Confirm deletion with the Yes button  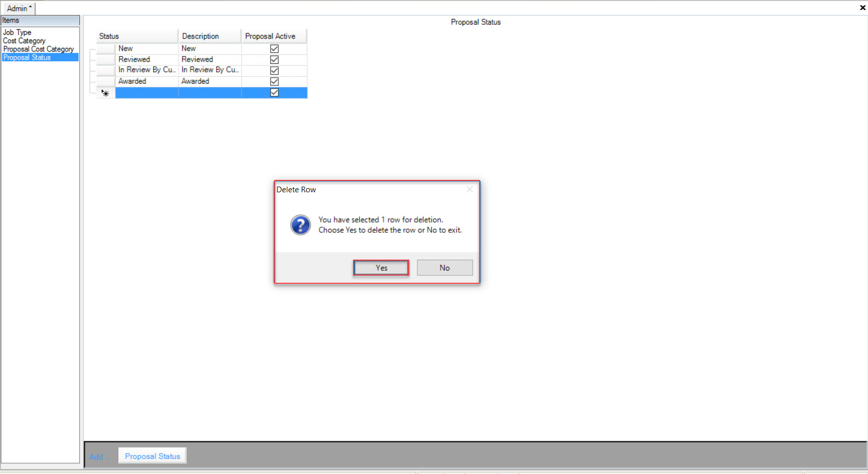(381, 268)
